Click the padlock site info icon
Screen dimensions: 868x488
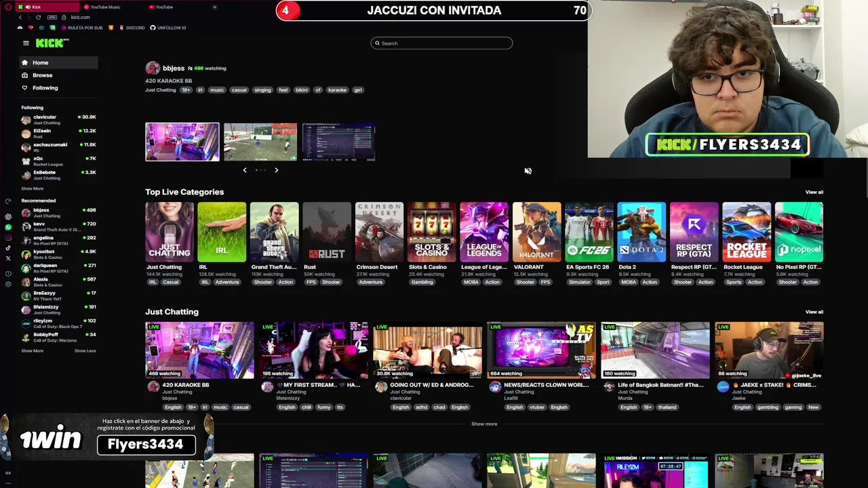(64, 17)
